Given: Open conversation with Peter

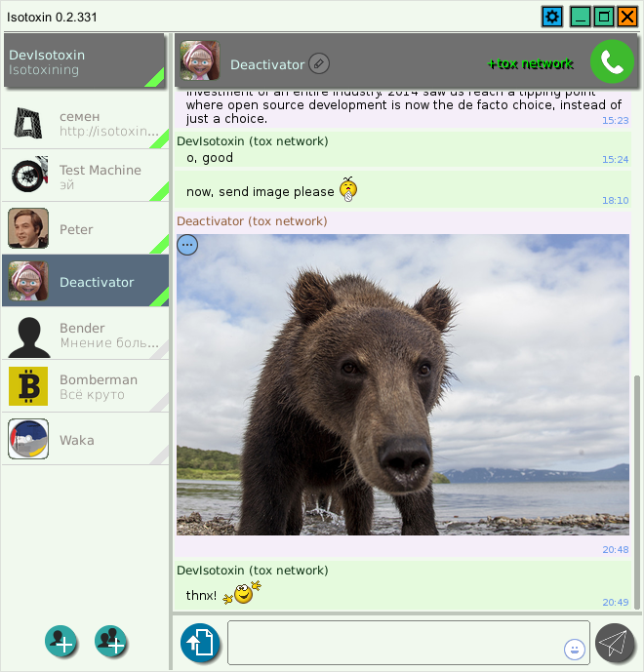Looking at the screenshot, I should [85, 228].
